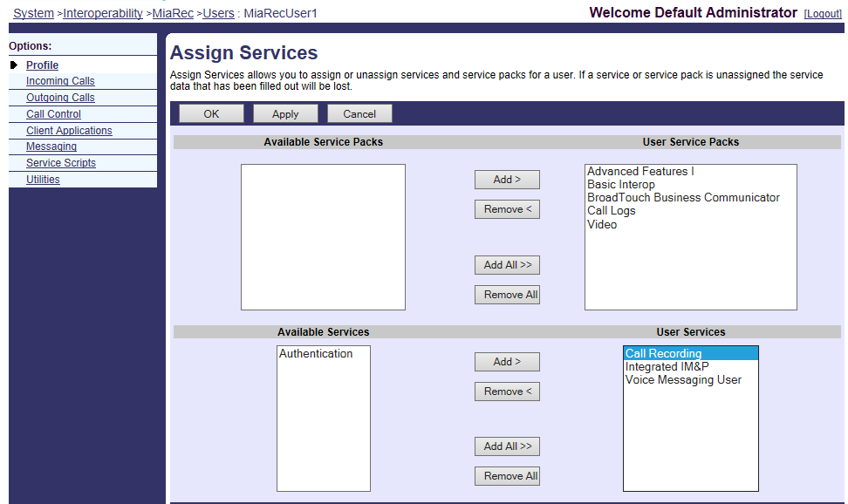Open the Call Control option
Image resolution: width=848 pixels, height=504 pixels.
pyautogui.click(x=53, y=114)
